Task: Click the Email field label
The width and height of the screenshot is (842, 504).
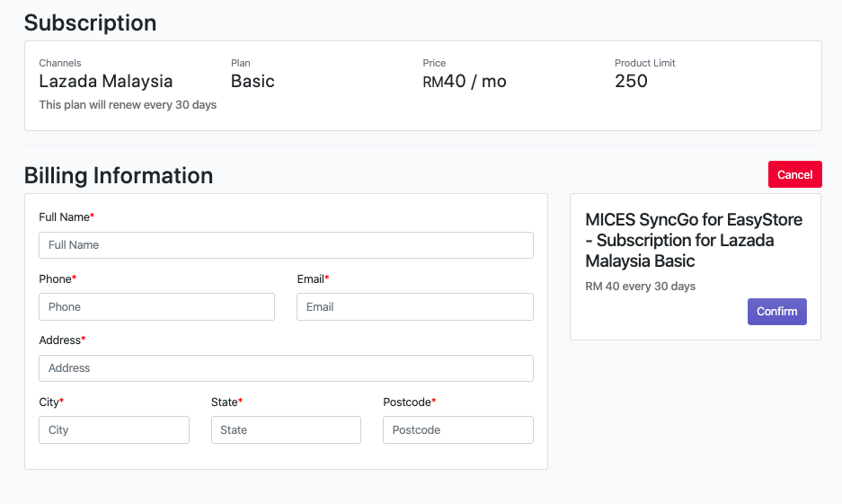Action: (x=311, y=279)
